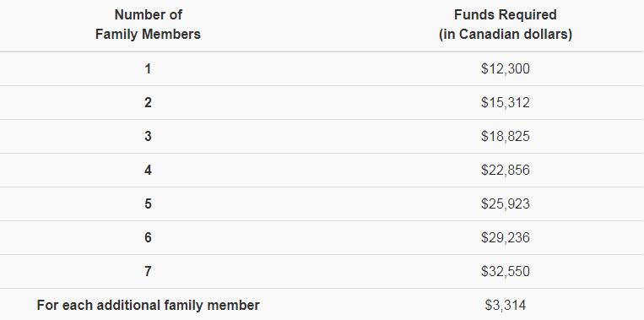
Task: Select the row for 1 family member
Action: point(322,68)
